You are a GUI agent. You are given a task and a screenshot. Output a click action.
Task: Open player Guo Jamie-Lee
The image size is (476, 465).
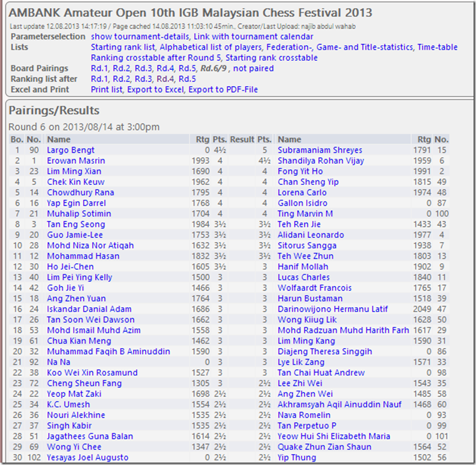[75, 235]
